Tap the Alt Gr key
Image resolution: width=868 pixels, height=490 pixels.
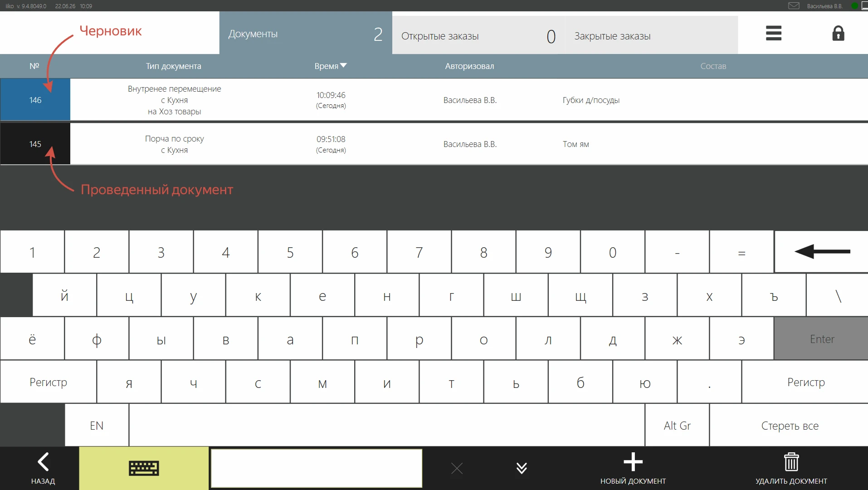[677, 426]
